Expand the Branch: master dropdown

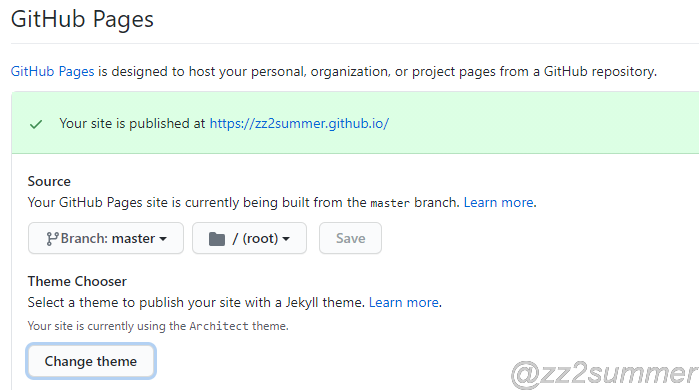tap(106, 238)
